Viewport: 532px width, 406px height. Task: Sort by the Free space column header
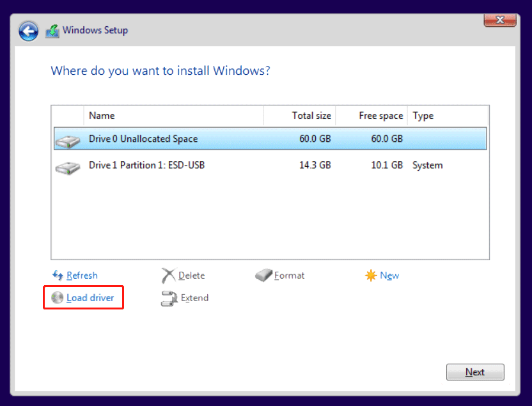pyautogui.click(x=372, y=116)
